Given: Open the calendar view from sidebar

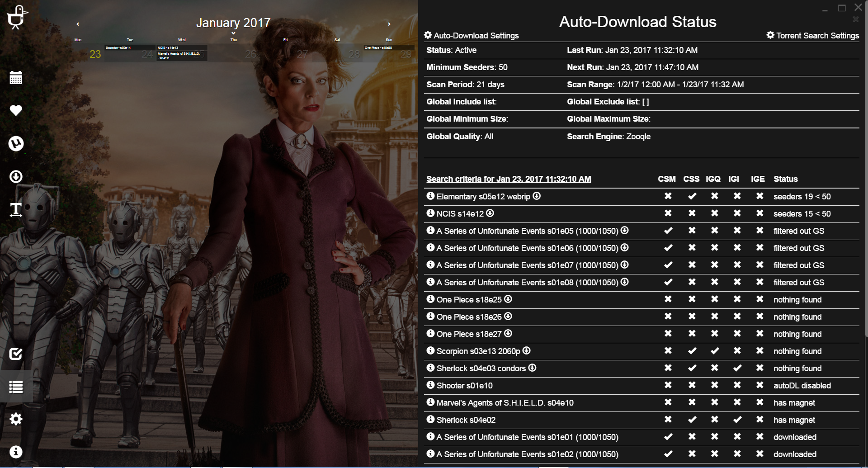Looking at the screenshot, I should pos(16,78).
